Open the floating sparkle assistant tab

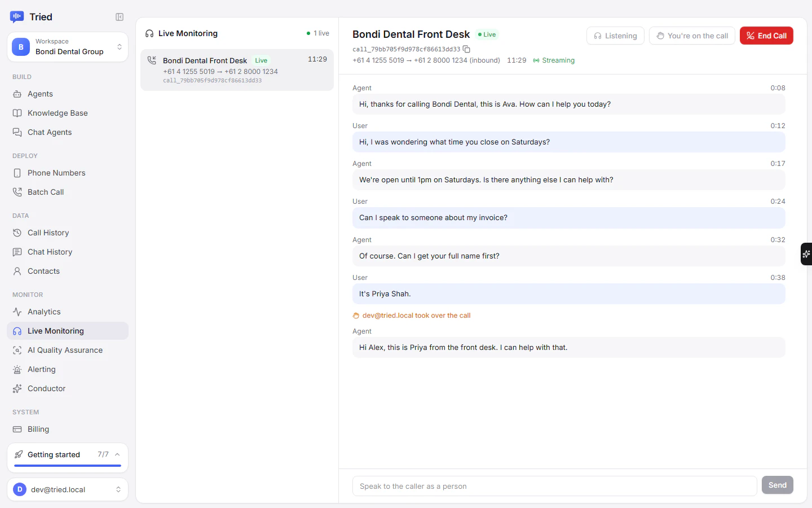click(806, 254)
